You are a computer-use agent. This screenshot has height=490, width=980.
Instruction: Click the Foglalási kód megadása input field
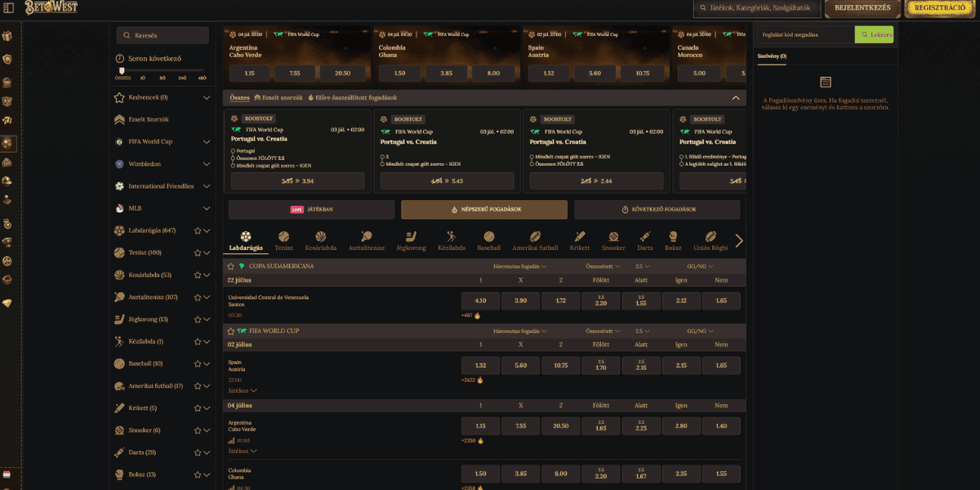coord(804,35)
